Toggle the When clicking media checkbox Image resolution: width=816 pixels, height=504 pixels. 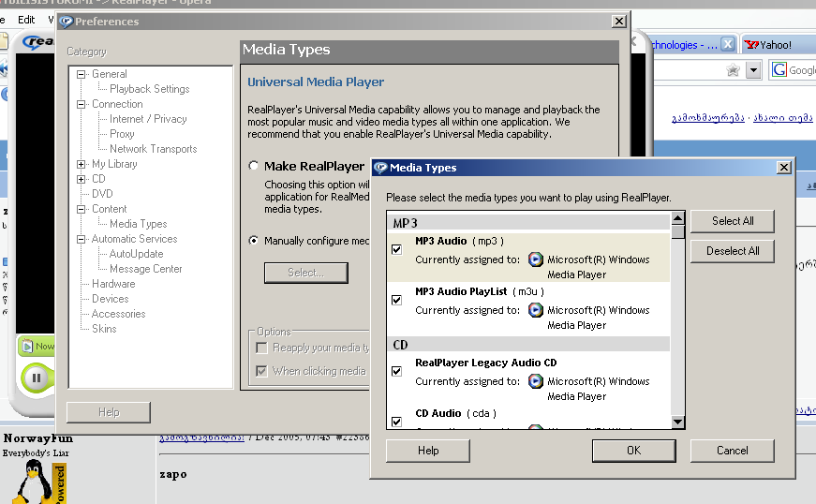coord(261,371)
